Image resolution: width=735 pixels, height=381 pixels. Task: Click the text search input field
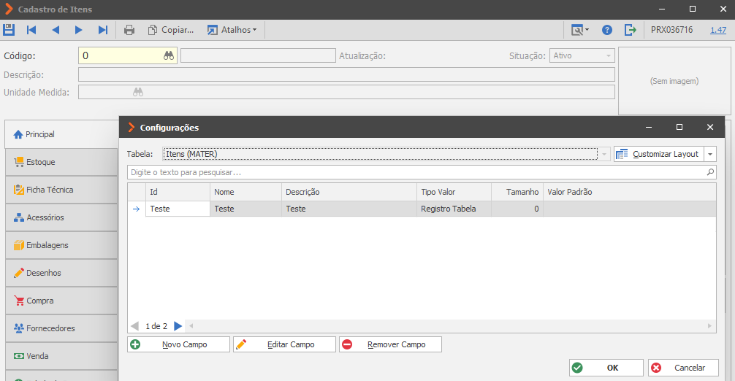(417, 172)
